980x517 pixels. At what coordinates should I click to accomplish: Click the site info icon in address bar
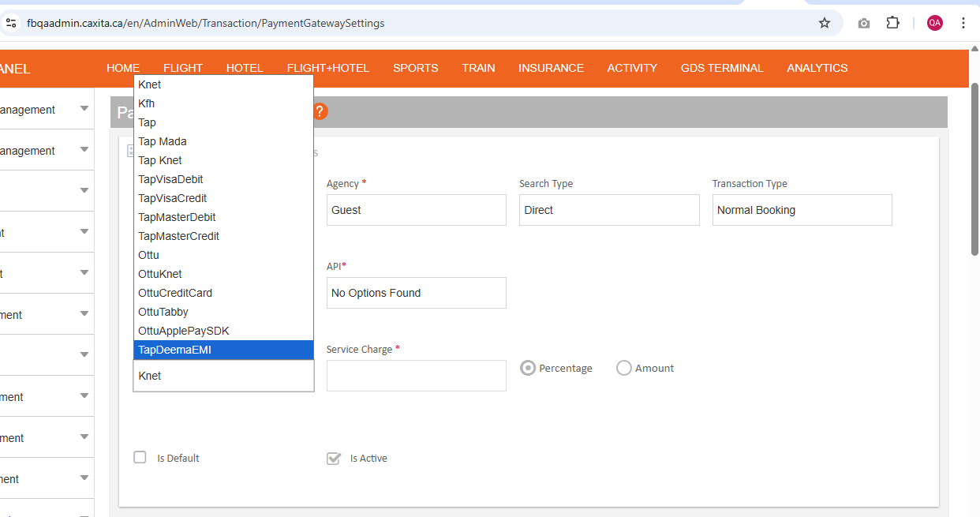(11, 23)
